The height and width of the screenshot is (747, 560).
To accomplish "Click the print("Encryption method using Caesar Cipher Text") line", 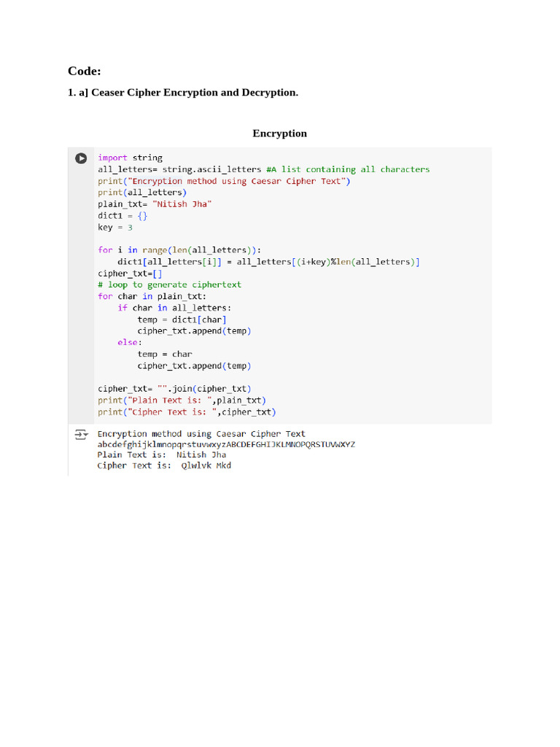I will point(224,181).
